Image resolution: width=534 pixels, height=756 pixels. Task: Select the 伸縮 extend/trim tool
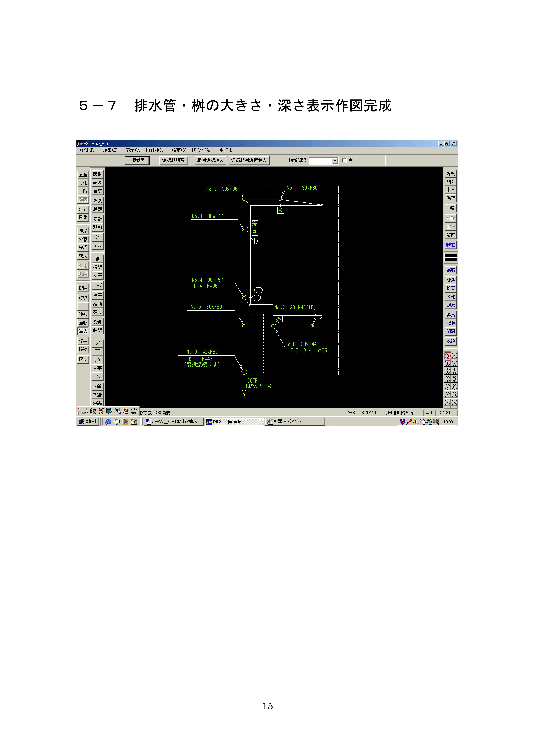point(83,314)
